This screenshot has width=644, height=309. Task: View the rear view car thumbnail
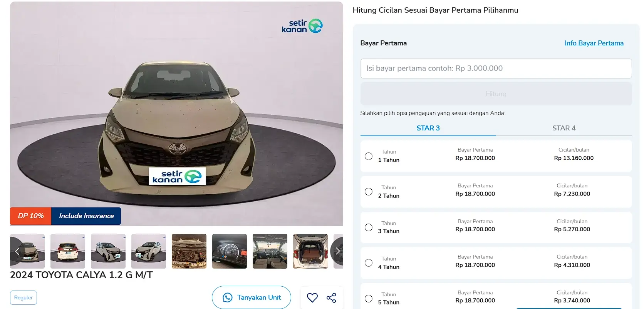(68, 251)
